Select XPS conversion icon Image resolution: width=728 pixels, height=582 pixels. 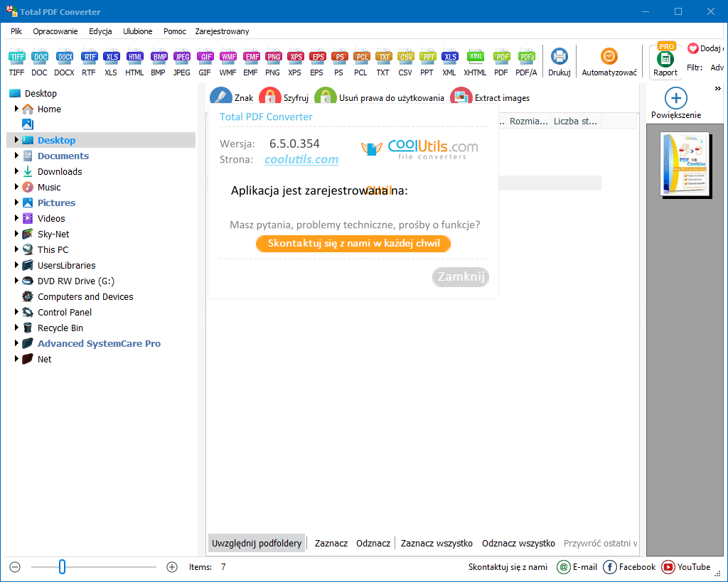pyautogui.click(x=295, y=63)
